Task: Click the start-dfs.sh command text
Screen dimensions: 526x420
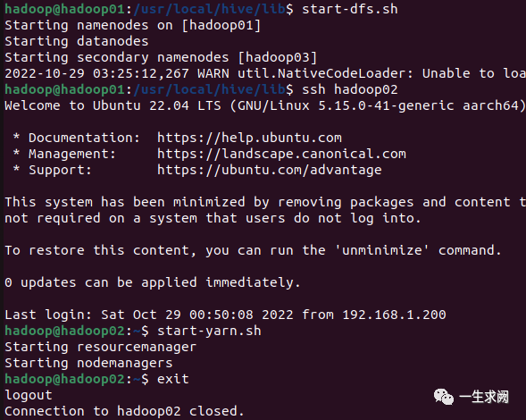Action: point(350,9)
